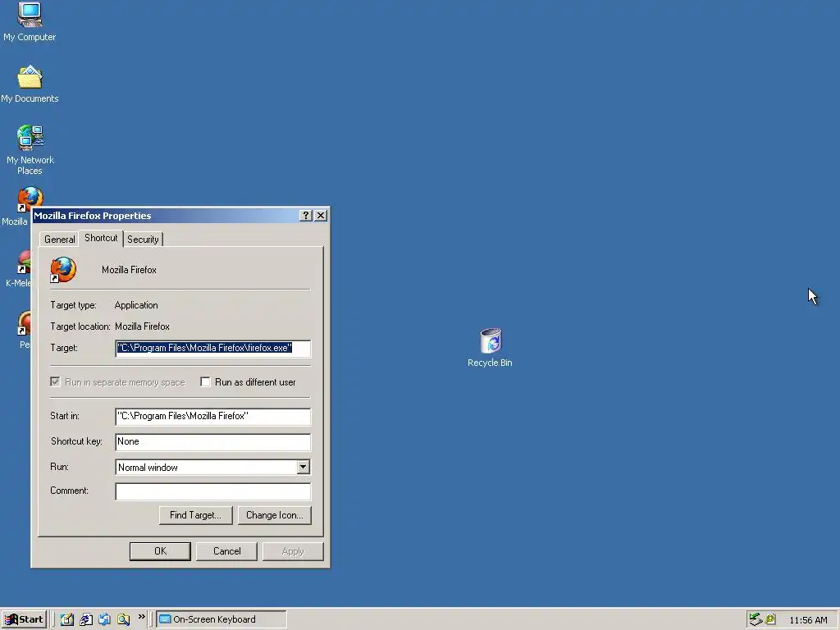Click the Start in field
Viewport: 840px width, 630px height.
212,416
